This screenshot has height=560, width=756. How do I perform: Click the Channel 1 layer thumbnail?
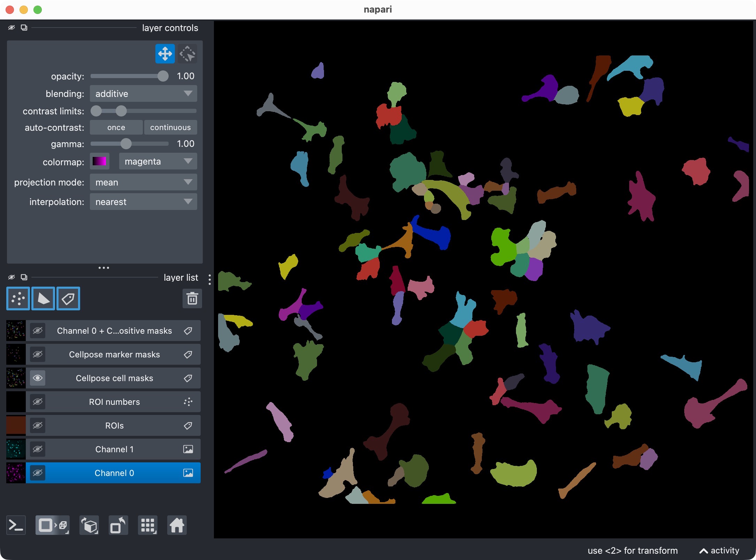[x=16, y=449]
